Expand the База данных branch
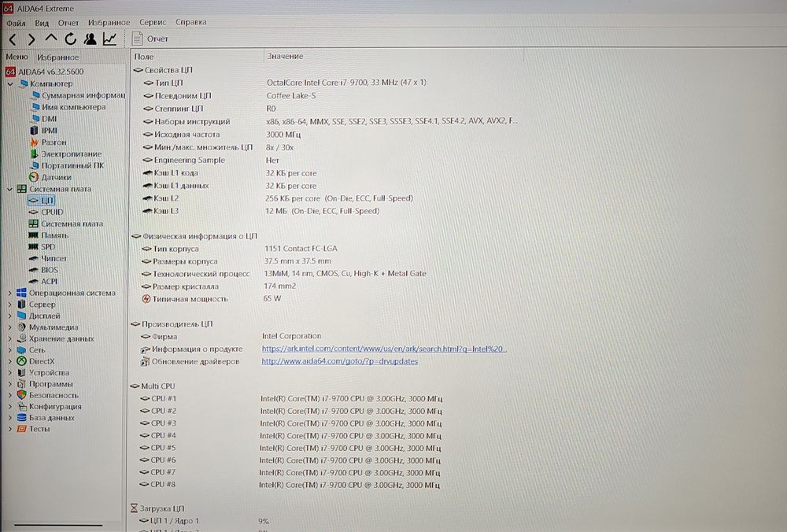 pyautogui.click(x=9, y=418)
